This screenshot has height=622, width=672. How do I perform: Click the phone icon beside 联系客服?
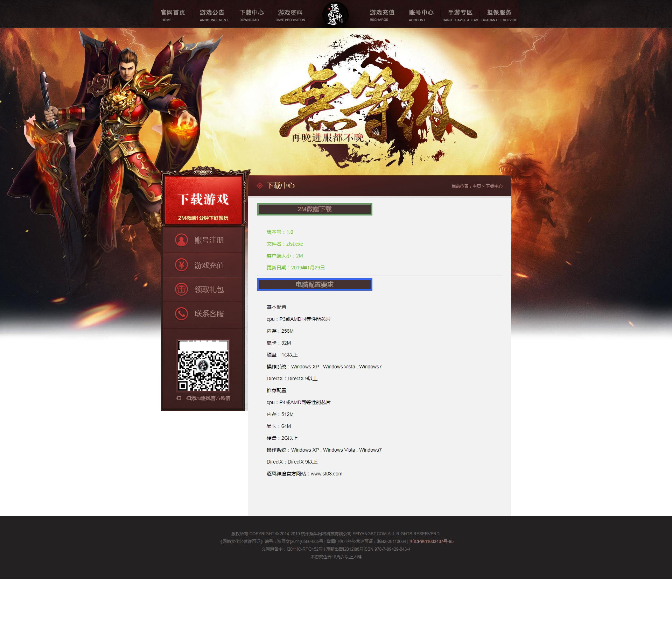[181, 313]
